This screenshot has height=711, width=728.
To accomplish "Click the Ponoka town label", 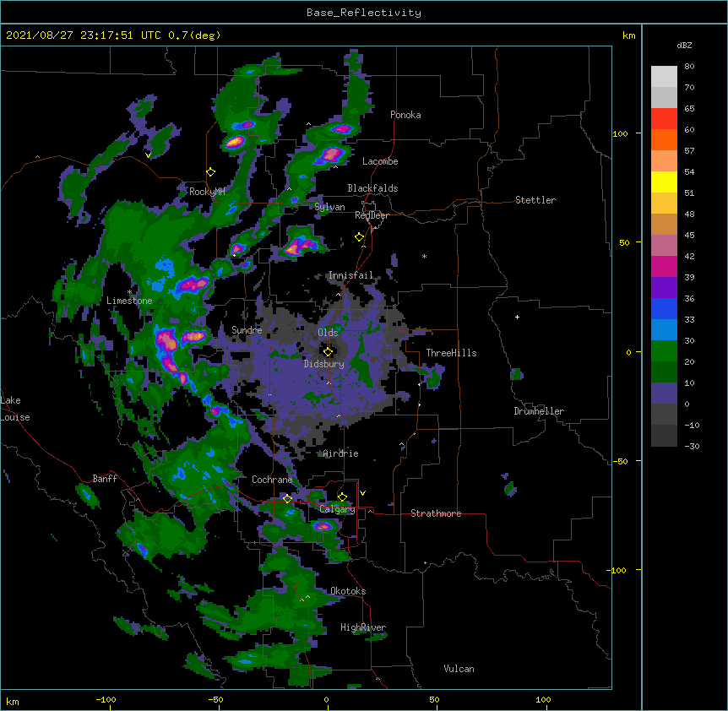I will pos(405,115).
